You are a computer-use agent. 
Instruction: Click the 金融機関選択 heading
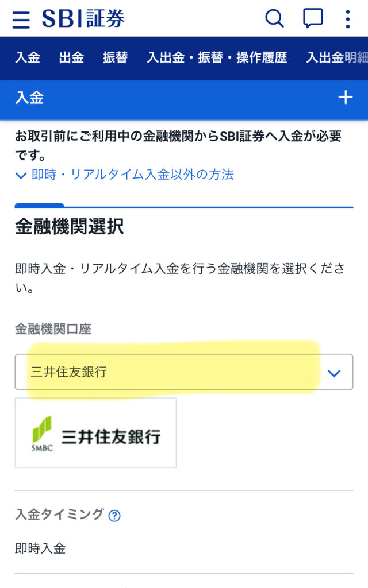(x=69, y=226)
